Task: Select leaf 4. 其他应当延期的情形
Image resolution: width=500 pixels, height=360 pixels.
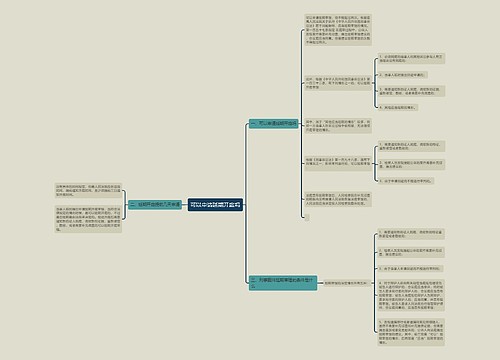Action: pos(398,107)
